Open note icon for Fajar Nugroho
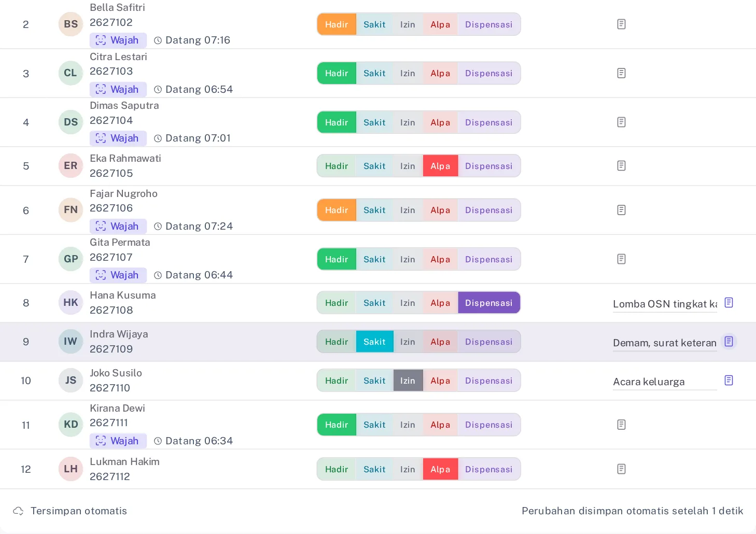756x534 pixels. tap(621, 210)
